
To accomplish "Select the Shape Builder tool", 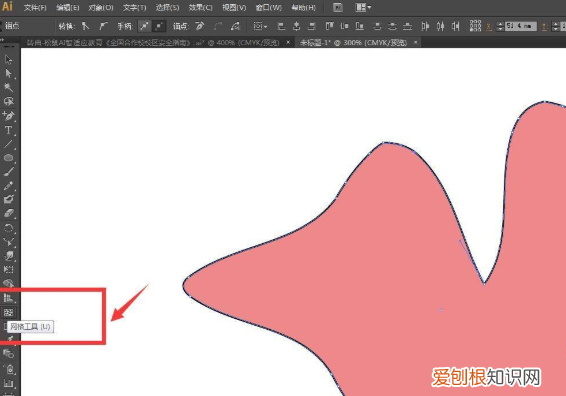I will tap(8, 283).
